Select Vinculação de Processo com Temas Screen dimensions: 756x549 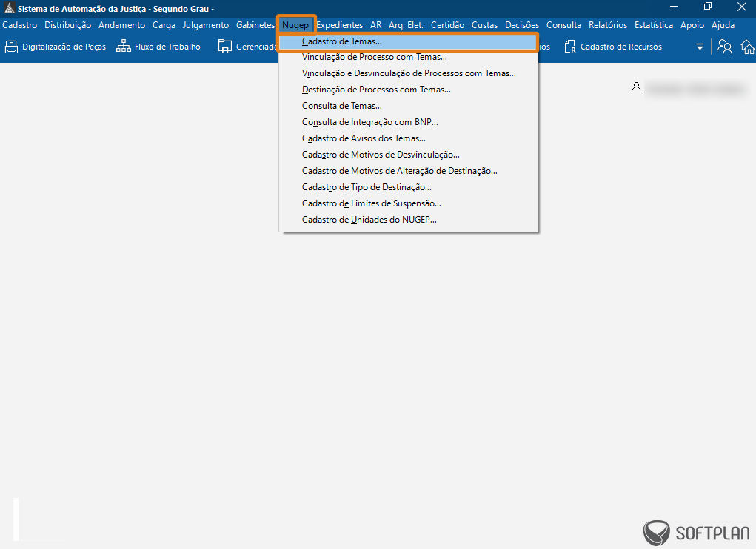pyautogui.click(x=408, y=57)
